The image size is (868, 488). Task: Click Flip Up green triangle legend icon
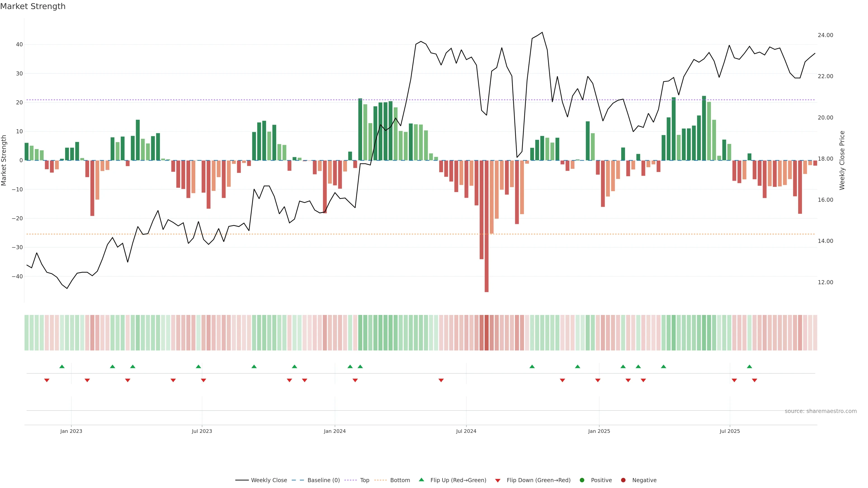coord(421,480)
